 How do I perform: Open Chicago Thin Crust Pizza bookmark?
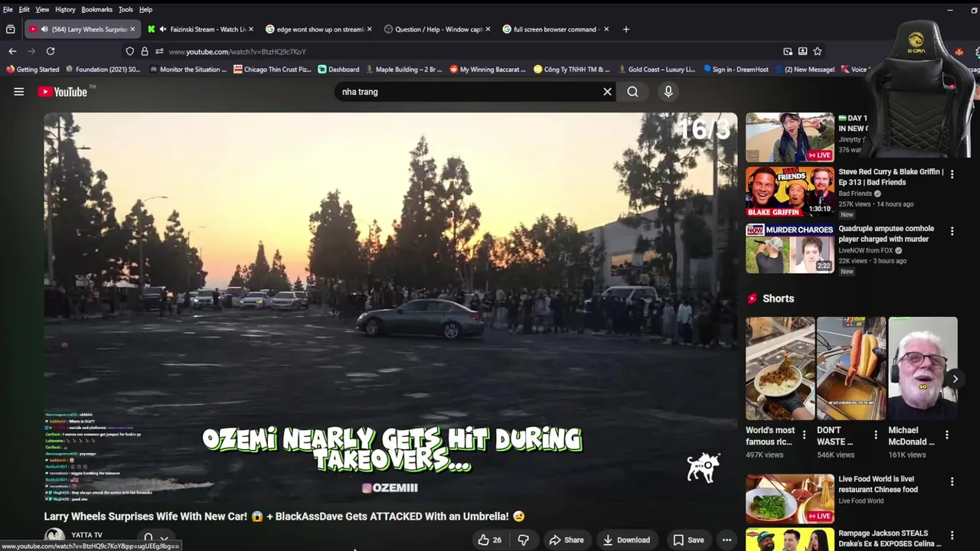coord(273,70)
